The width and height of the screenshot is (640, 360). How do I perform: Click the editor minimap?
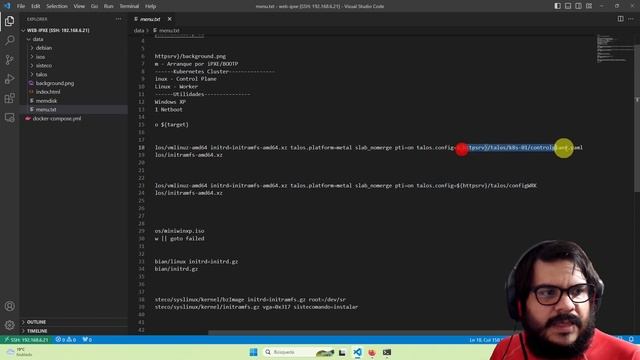[615, 48]
